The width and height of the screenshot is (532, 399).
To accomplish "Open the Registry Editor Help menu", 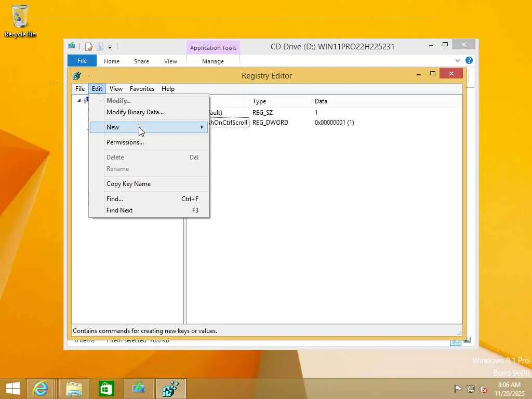I will [x=168, y=89].
